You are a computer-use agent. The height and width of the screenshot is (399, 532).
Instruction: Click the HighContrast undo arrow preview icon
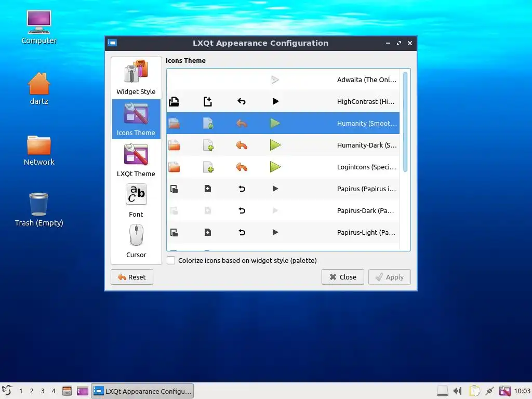pos(242,101)
